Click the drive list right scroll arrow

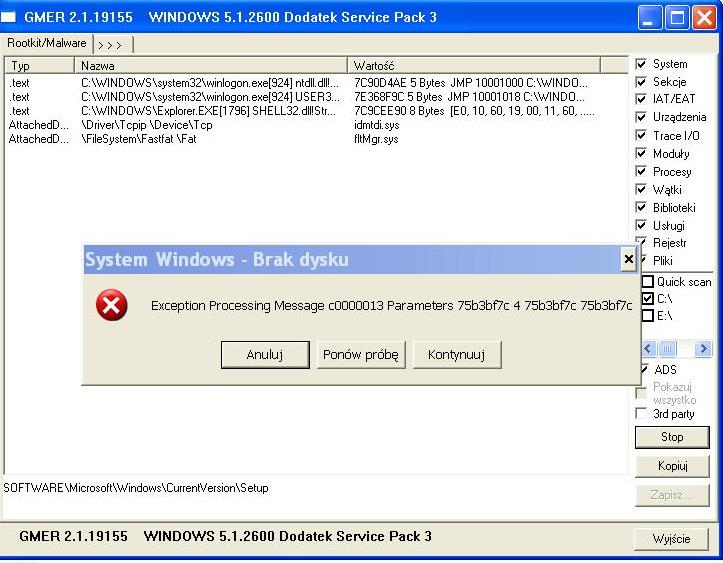click(x=703, y=349)
